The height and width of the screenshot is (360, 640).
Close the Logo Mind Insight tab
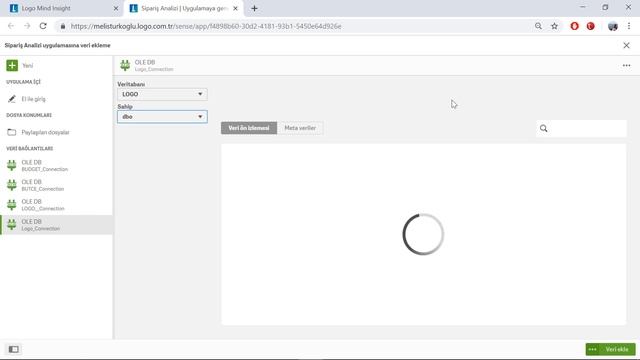tap(116, 8)
